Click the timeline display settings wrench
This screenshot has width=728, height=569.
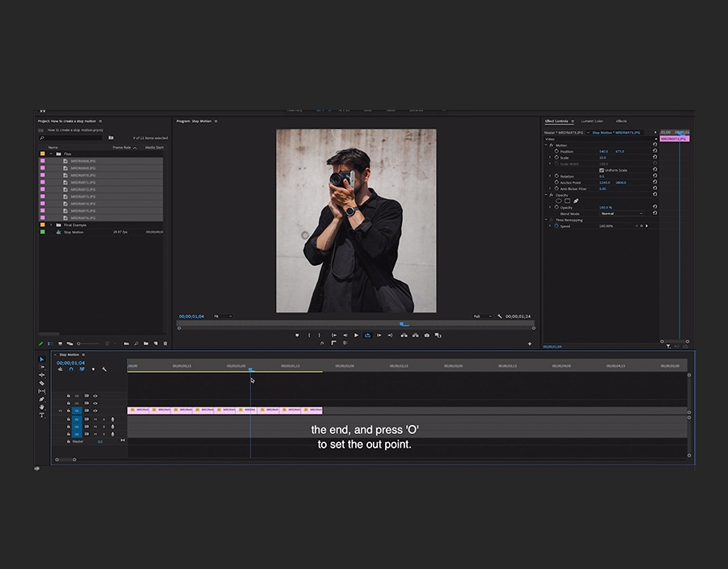click(x=104, y=369)
